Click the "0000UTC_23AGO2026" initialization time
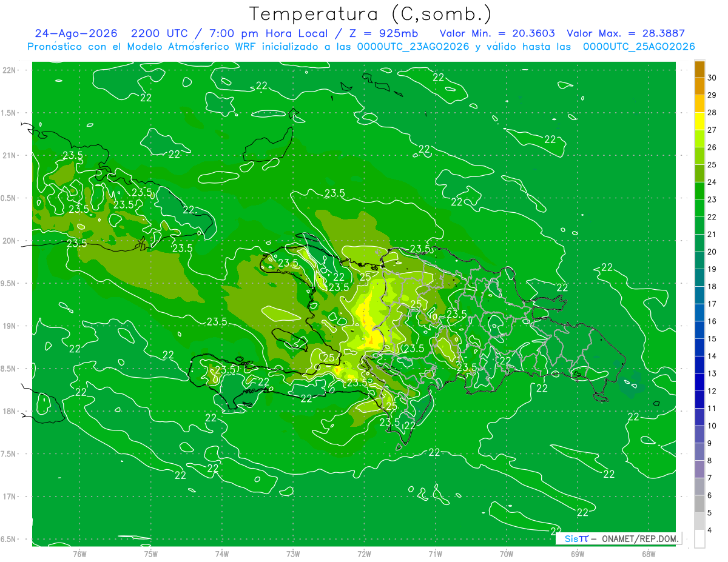The width and height of the screenshot is (728, 562). pos(412,47)
